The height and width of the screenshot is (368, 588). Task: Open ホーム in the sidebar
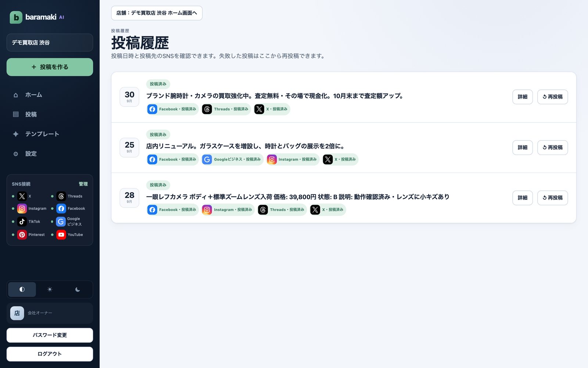pyautogui.click(x=50, y=95)
